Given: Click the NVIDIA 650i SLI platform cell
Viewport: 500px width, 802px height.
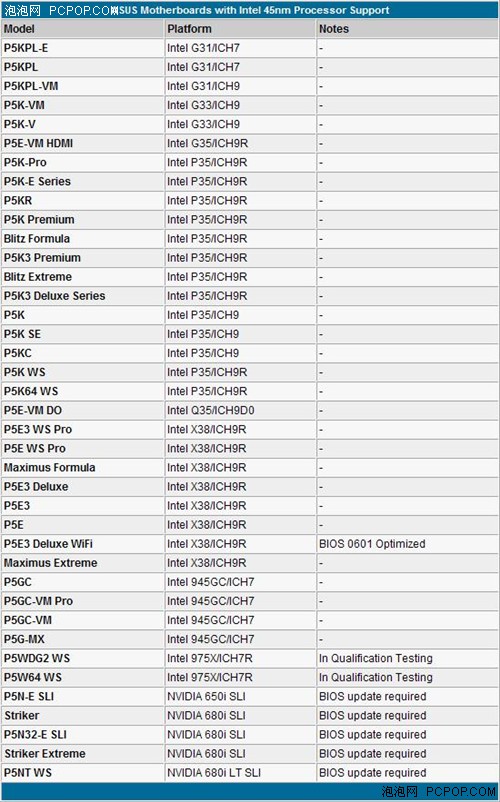Looking at the screenshot, I should click(240, 696).
